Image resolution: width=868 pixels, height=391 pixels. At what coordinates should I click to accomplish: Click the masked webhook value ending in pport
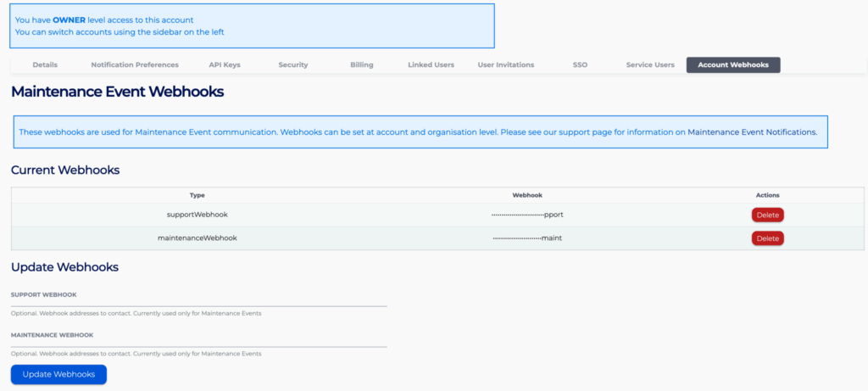coord(527,215)
